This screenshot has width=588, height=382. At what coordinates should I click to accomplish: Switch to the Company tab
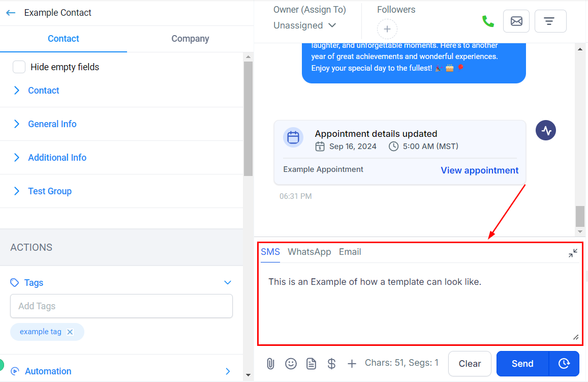pyautogui.click(x=190, y=39)
